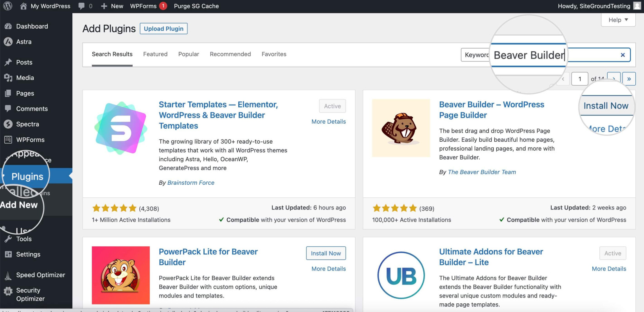
Task: Select Plugins in sidebar
Action: [x=27, y=176]
